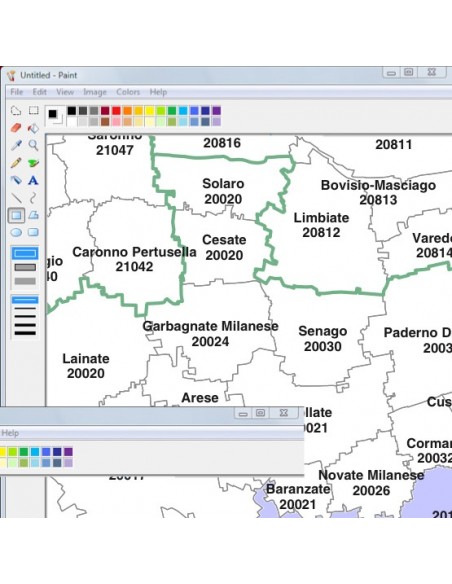Pick purple swatch in the lower window palette
452x584 pixels.
click(x=68, y=452)
